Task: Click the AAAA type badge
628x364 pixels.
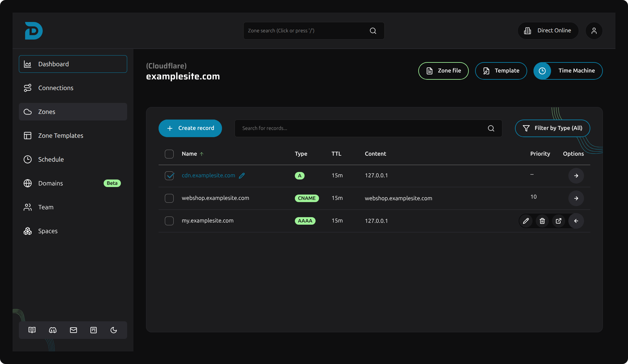Action: (x=305, y=221)
